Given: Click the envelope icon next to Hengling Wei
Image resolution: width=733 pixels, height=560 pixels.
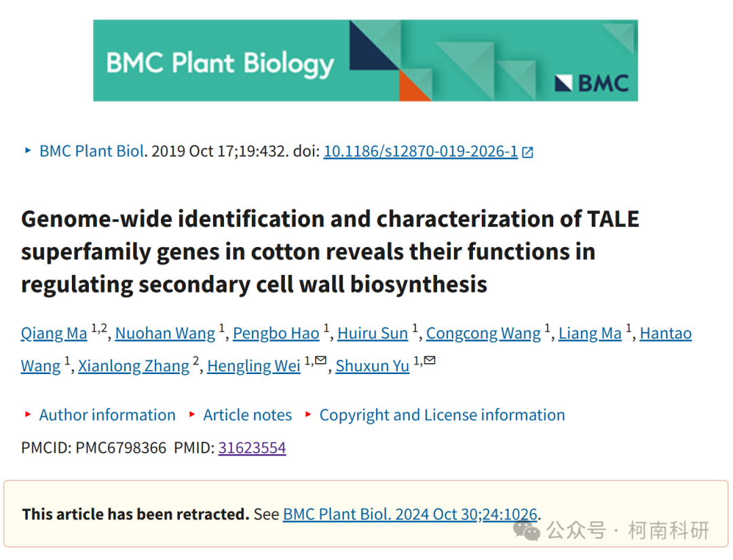Looking at the screenshot, I should tap(320, 360).
